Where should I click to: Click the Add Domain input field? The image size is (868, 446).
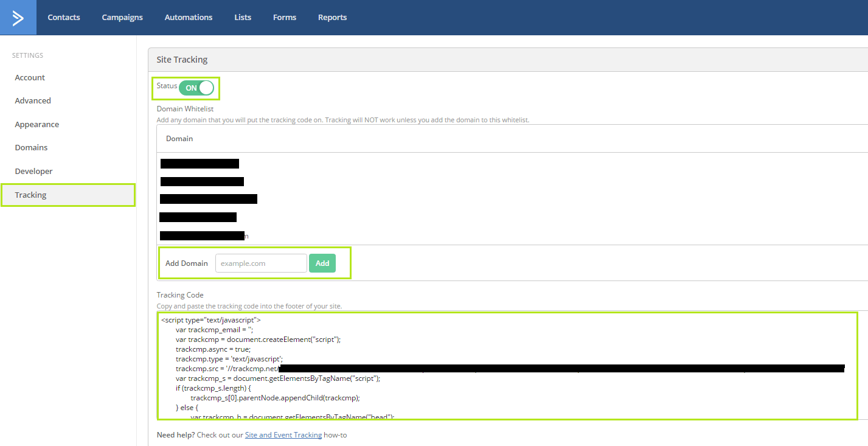tap(261, 263)
